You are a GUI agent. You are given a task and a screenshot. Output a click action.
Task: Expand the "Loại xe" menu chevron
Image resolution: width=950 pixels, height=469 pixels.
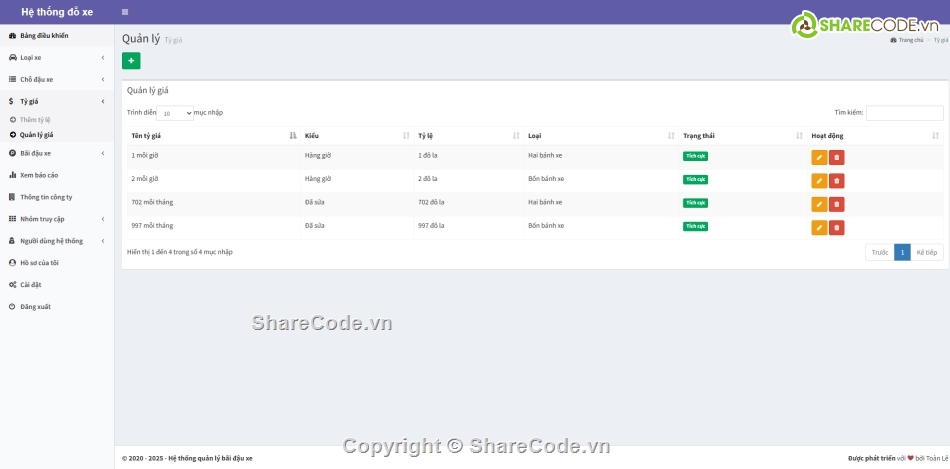pyautogui.click(x=103, y=58)
